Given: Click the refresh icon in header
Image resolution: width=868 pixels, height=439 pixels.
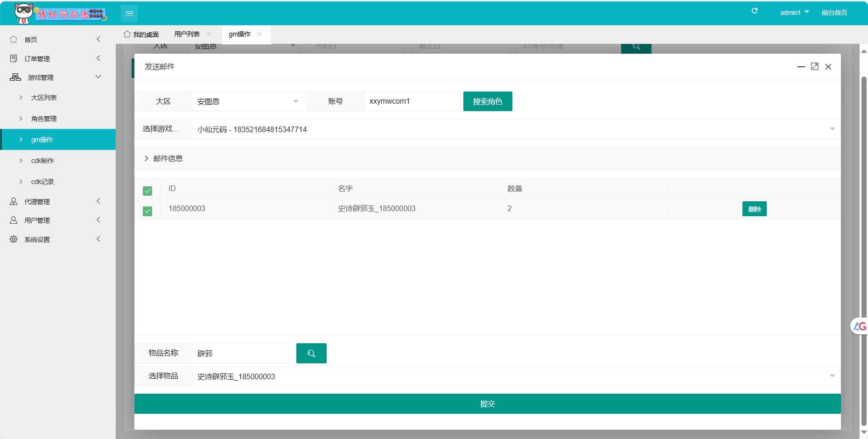Looking at the screenshot, I should pos(755,11).
